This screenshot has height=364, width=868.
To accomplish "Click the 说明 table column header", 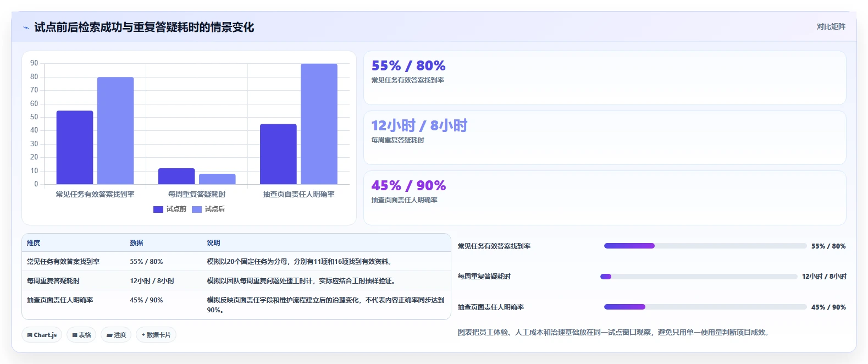I will (213, 243).
